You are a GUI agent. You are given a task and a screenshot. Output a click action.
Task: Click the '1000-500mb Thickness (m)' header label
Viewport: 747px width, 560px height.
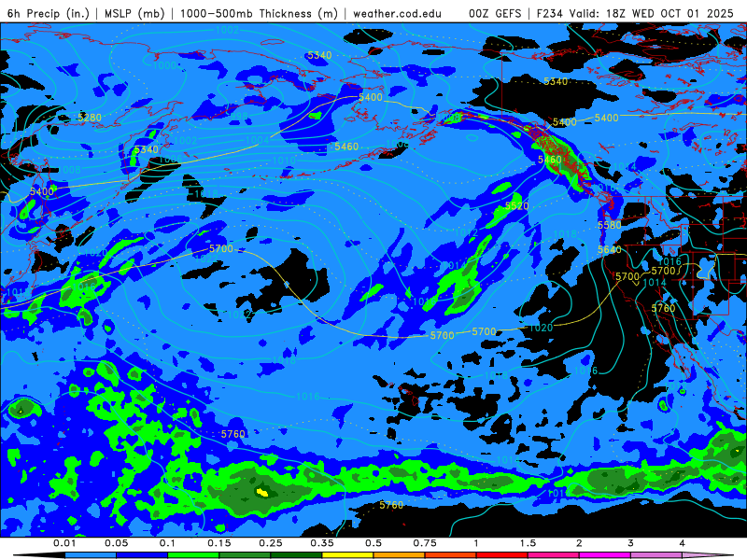point(259,13)
